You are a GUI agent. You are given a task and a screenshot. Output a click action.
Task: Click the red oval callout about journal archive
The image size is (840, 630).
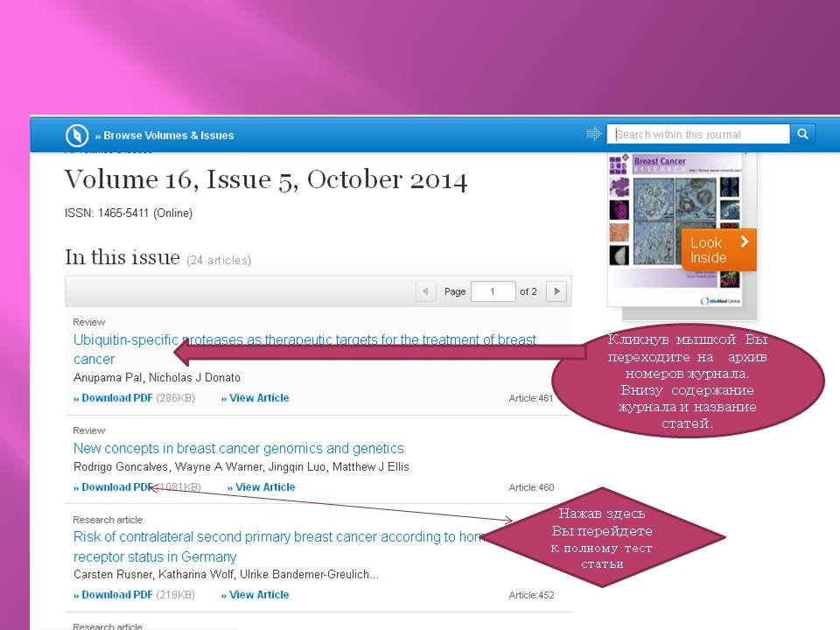click(688, 381)
